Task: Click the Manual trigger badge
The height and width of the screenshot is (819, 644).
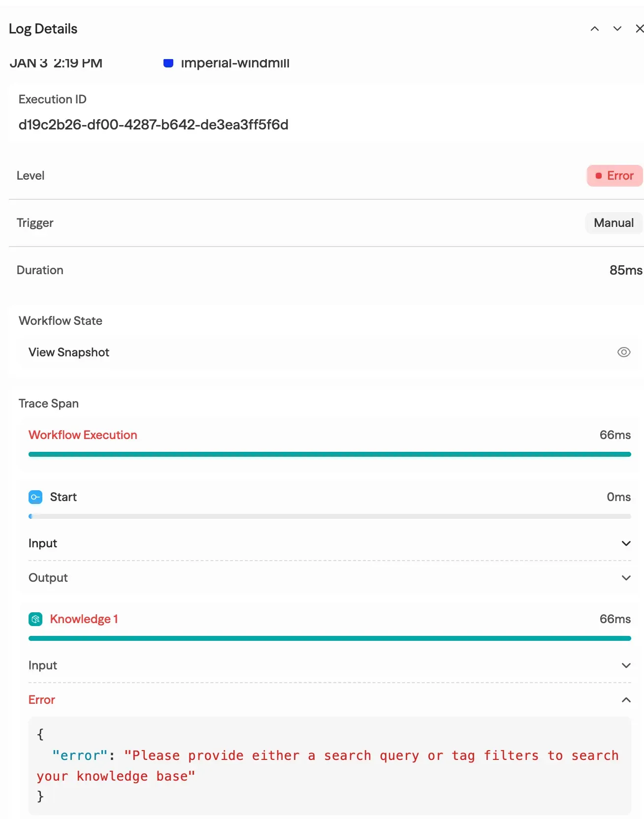Action: click(x=613, y=223)
